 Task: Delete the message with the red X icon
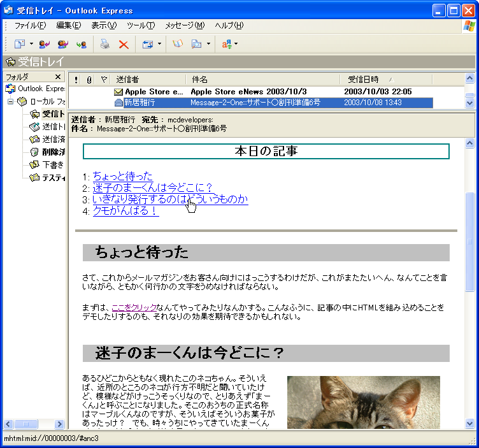[124, 44]
